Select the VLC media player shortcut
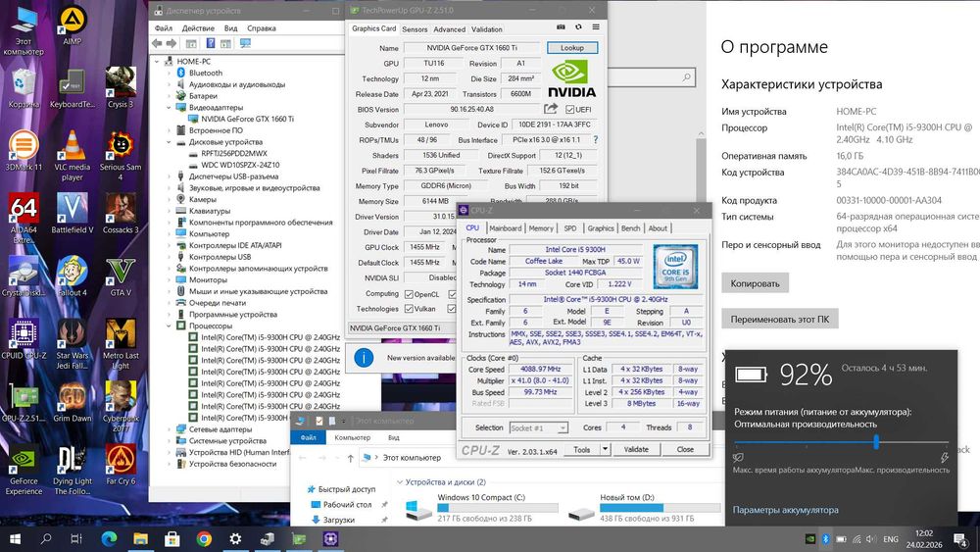This screenshot has height=552, width=980. (x=72, y=156)
